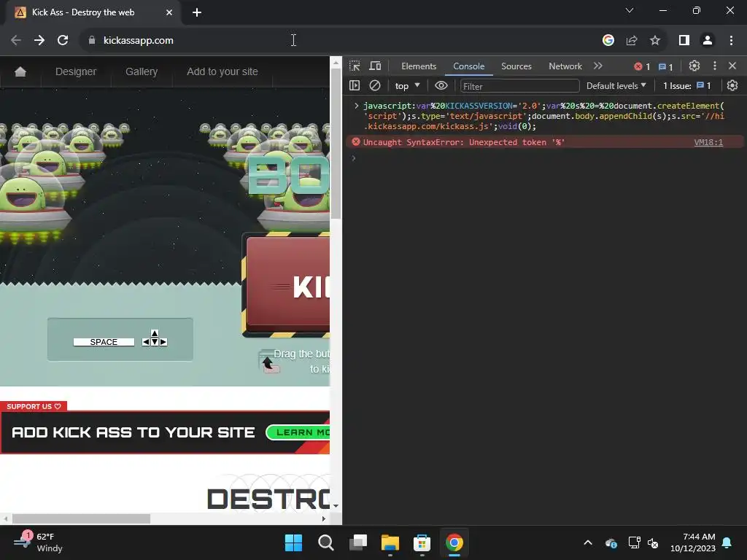Open Task View on taskbar
This screenshot has width=747, height=560.
[357, 542]
